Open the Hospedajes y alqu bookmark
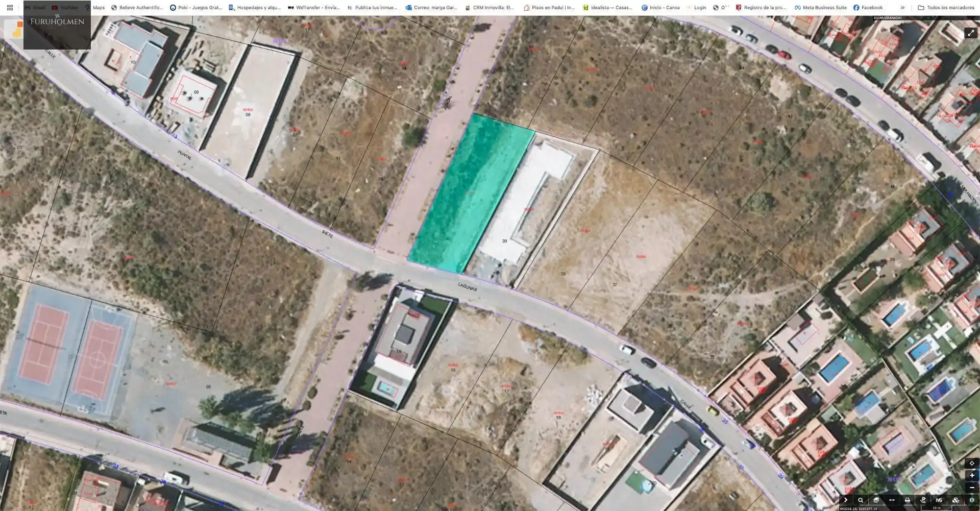980x511 pixels. coord(255,8)
